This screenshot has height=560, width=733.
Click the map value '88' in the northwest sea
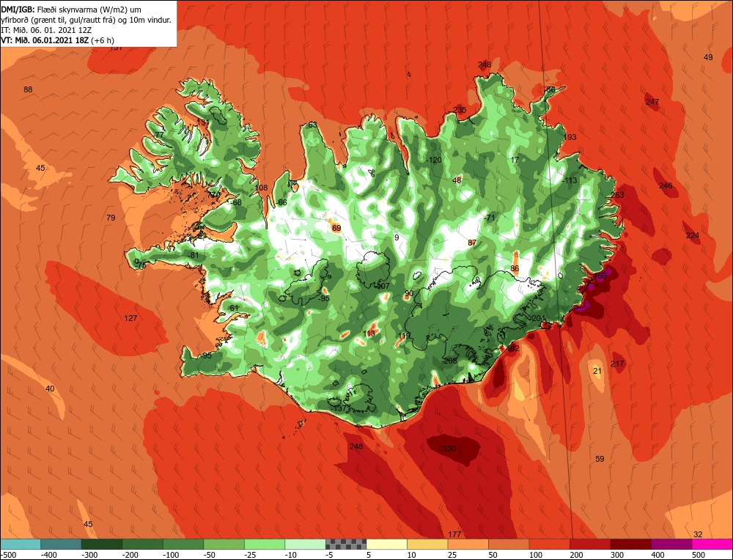(x=28, y=89)
